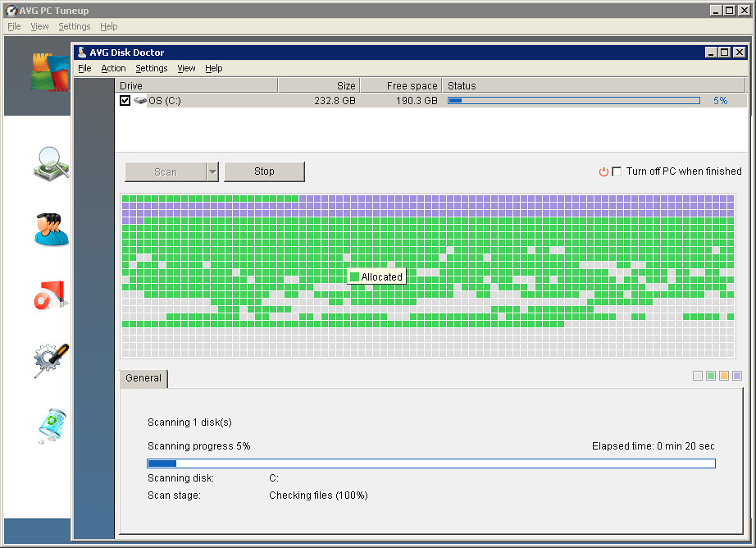This screenshot has width=756, height=548.
Task: Open the users group sidebar icon
Action: 52,229
